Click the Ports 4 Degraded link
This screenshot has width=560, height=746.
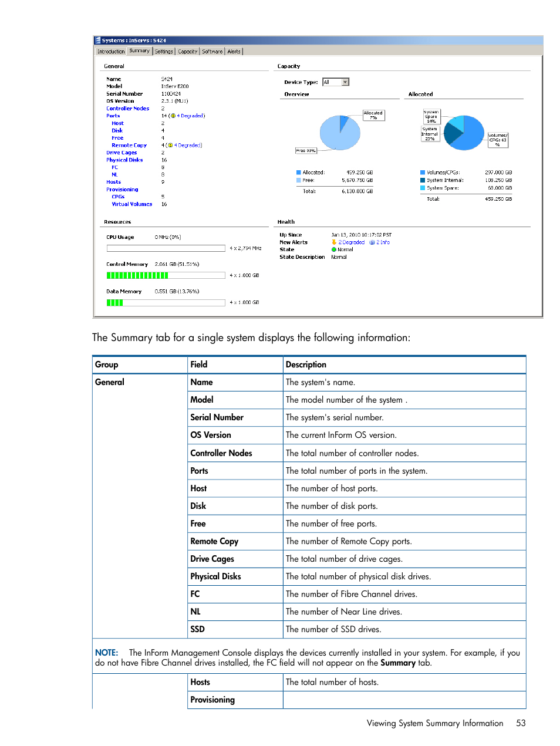coord(191,116)
